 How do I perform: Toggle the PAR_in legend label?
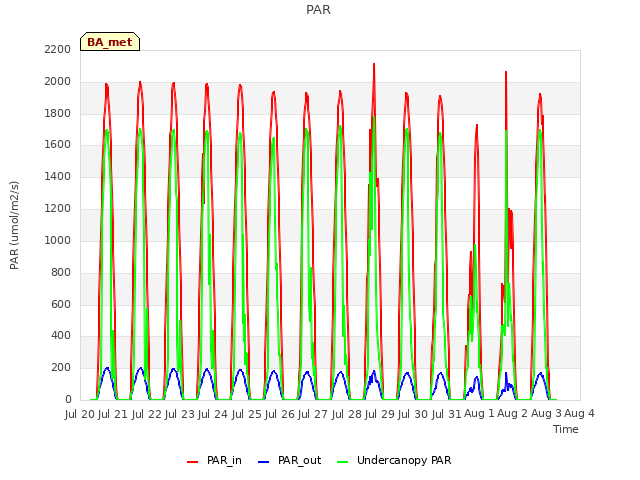tap(224, 460)
